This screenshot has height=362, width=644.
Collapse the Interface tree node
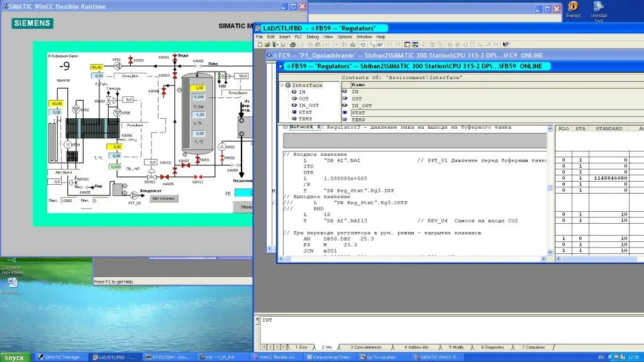(282, 85)
